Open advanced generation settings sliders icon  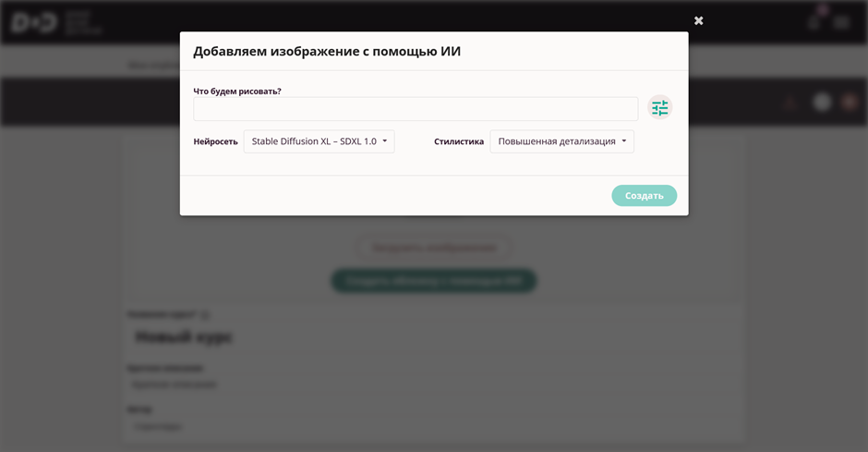(x=659, y=107)
